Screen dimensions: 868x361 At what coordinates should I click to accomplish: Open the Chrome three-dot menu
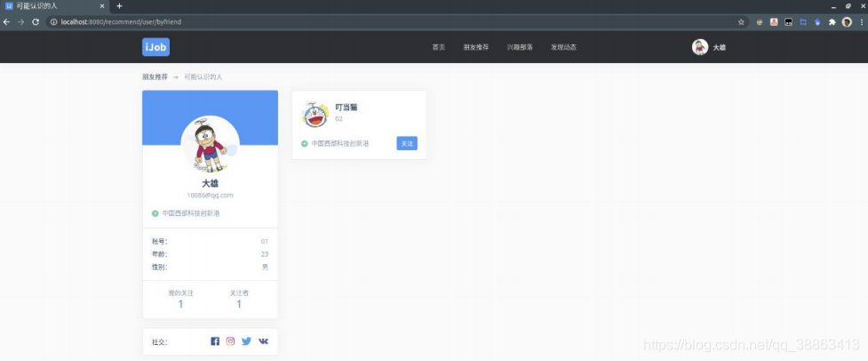(x=862, y=21)
